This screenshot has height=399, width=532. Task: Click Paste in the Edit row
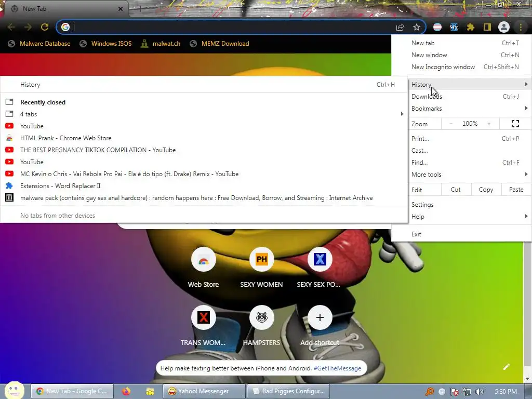(516, 190)
